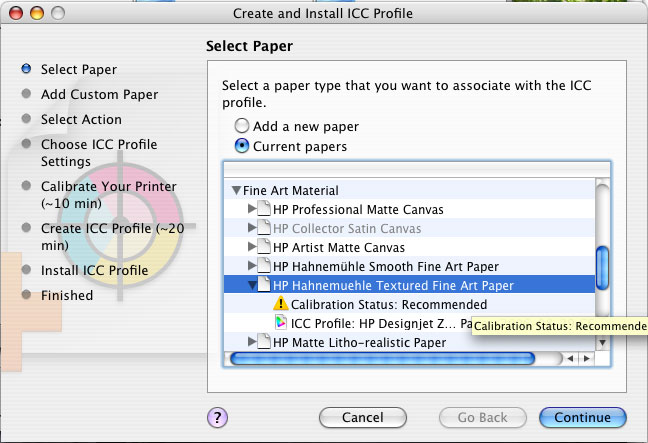Click the Continue button

coord(583,417)
